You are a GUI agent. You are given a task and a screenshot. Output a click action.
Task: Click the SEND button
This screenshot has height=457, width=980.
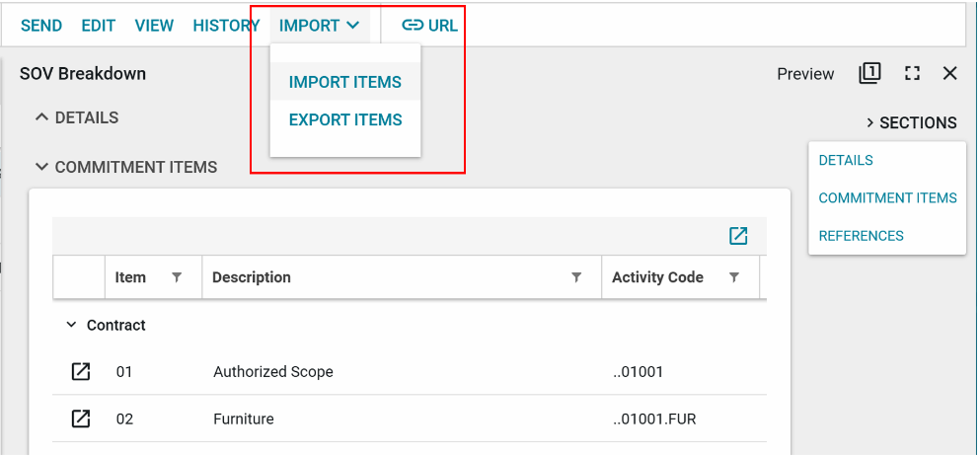coord(41,26)
